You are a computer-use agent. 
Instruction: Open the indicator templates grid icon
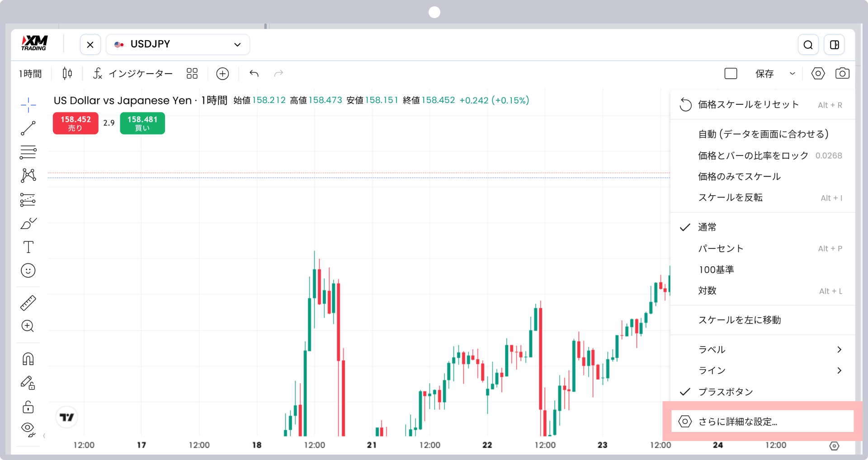[192, 73]
